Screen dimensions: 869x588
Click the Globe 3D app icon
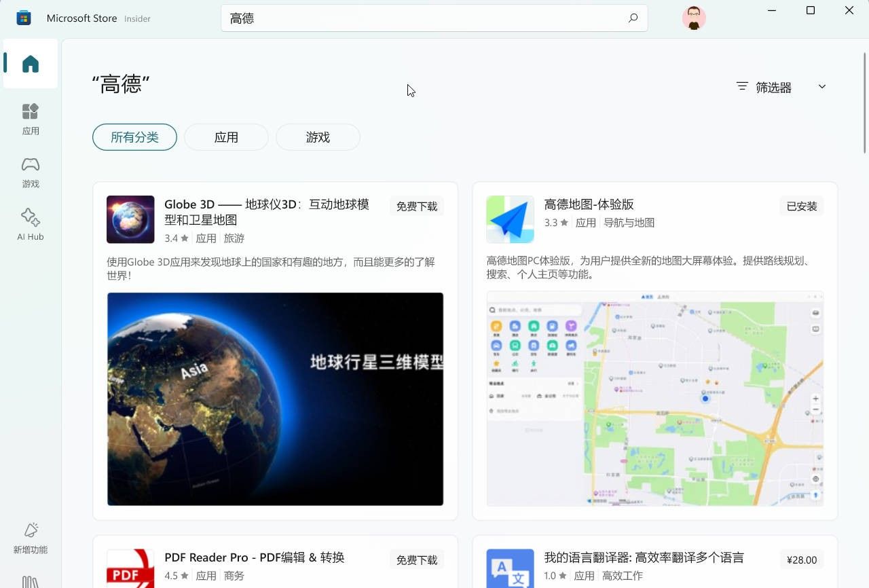point(130,219)
